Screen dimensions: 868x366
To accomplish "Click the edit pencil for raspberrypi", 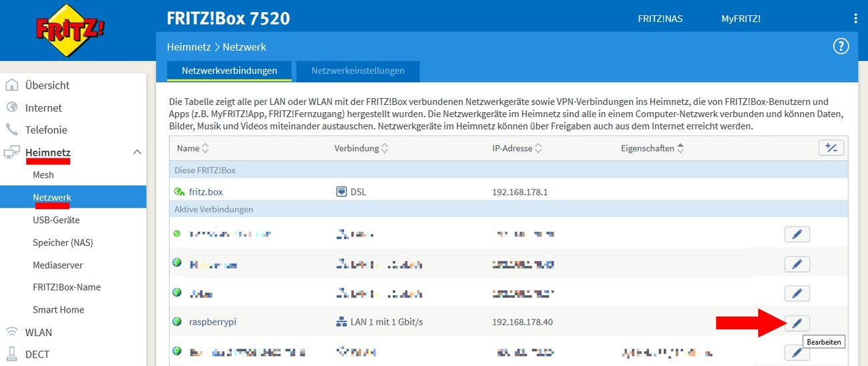I will pos(797,323).
